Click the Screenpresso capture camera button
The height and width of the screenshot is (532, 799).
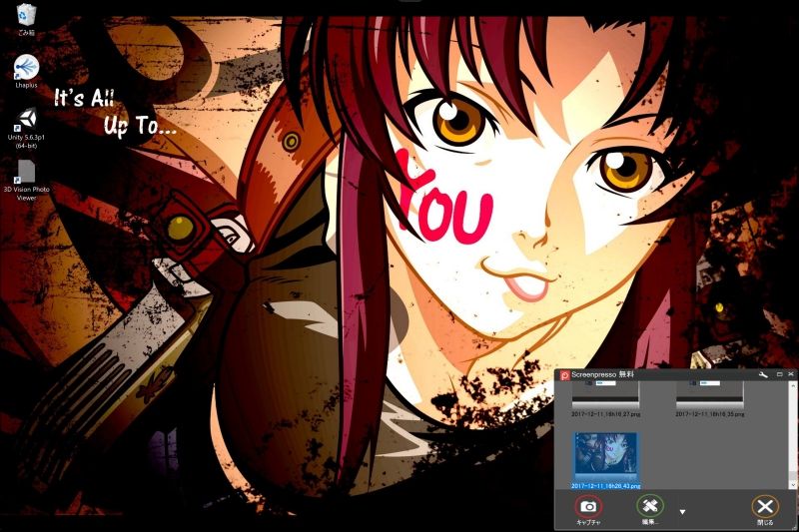coord(588,507)
